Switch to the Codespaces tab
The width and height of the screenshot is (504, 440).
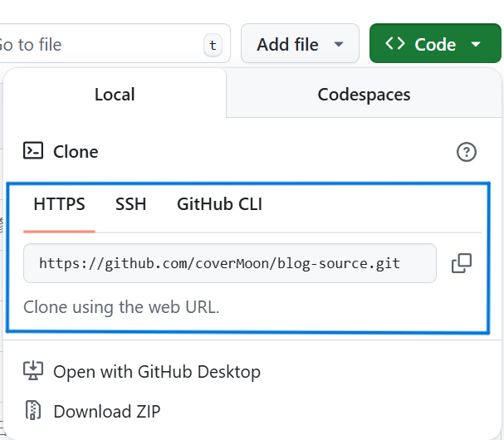tap(364, 94)
